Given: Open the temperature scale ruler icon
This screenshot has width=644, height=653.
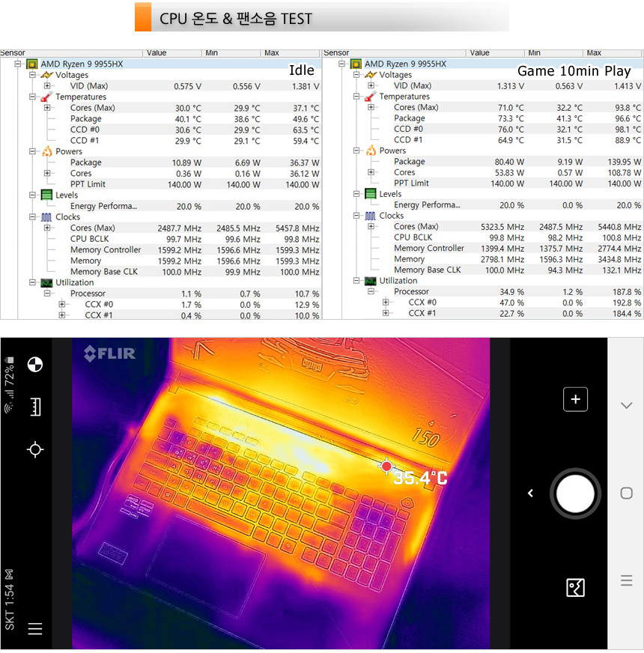Looking at the screenshot, I should pyautogui.click(x=34, y=407).
